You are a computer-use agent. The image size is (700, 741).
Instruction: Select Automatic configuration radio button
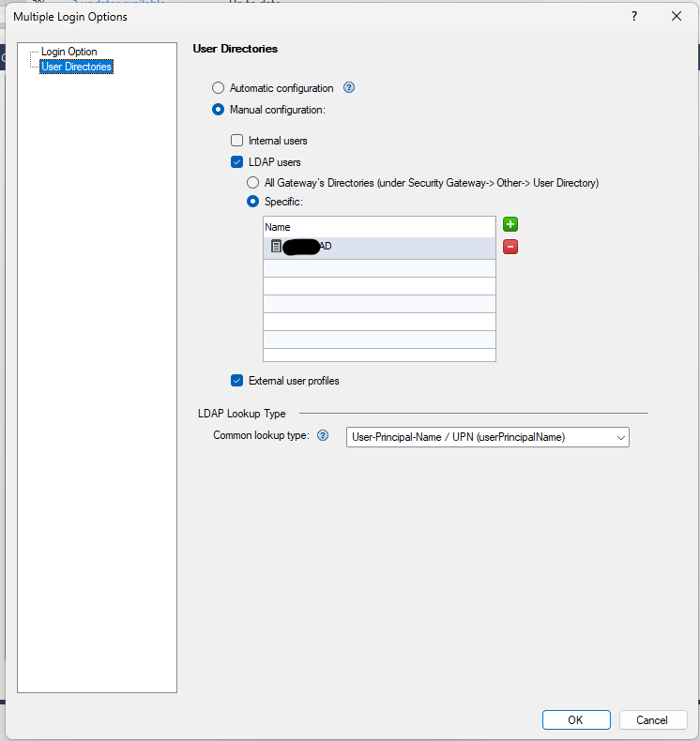pos(218,88)
